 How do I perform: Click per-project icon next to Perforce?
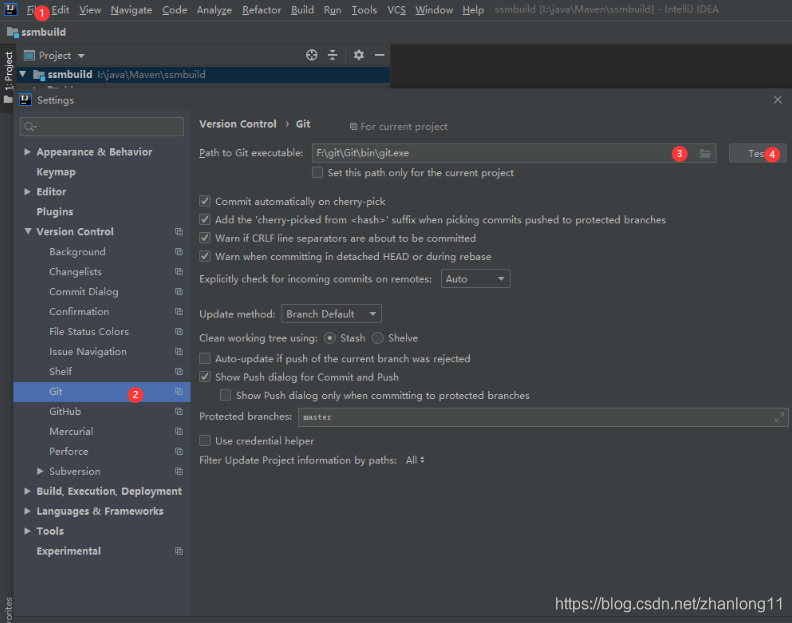[179, 451]
